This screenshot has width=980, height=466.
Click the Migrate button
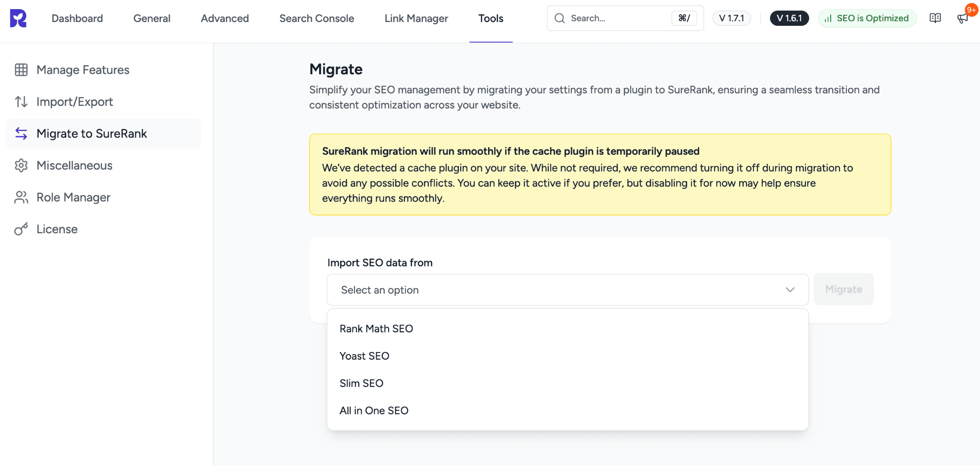[844, 289]
